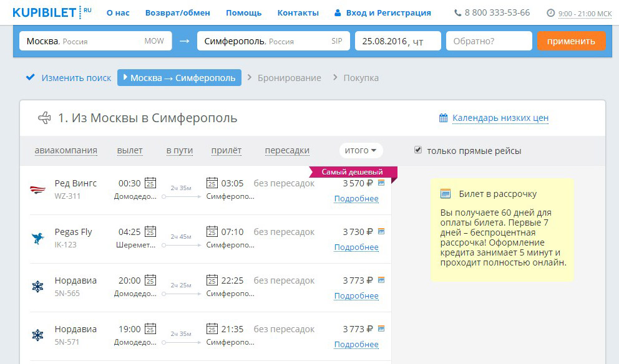Open Календарь низких цен link

pyautogui.click(x=500, y=118)
